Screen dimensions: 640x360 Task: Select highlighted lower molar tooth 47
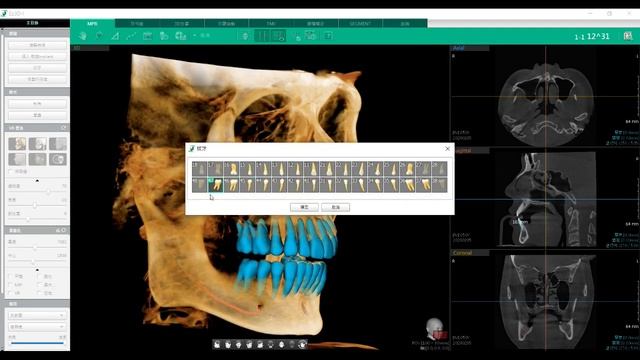216,184
